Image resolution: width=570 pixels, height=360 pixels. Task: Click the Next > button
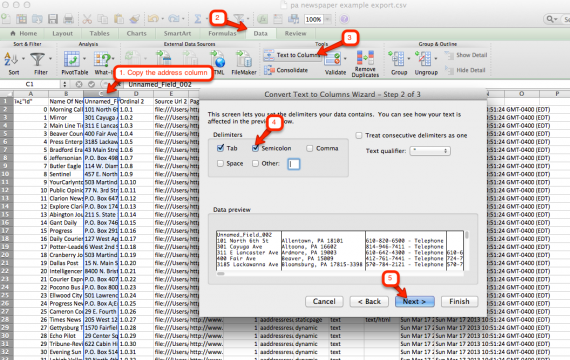click(x=414, y=301)
